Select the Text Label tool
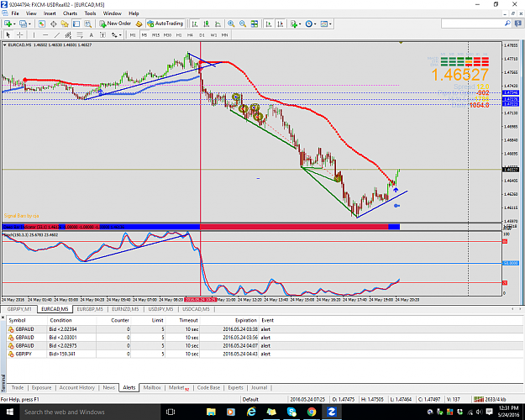This screenshot has width=525, height=420. click(102, 34)
